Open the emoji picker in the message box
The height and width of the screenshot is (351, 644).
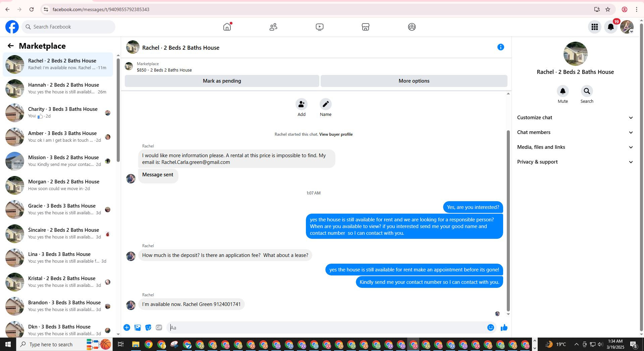(491, 327)
